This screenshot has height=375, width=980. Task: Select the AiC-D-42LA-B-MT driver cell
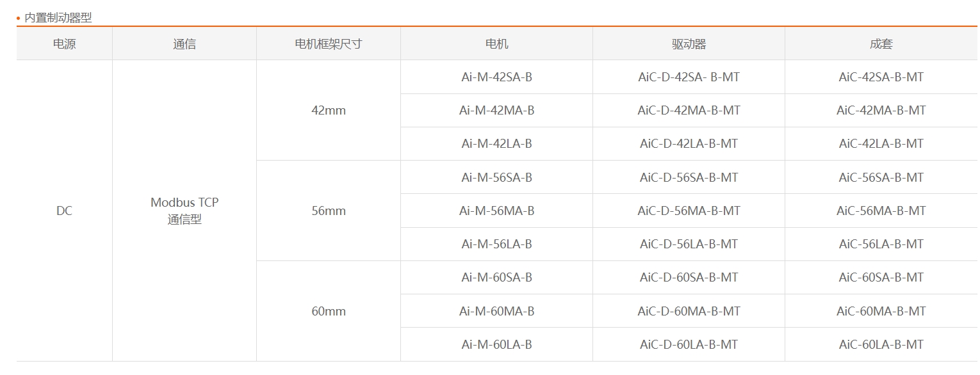[689, 143]
